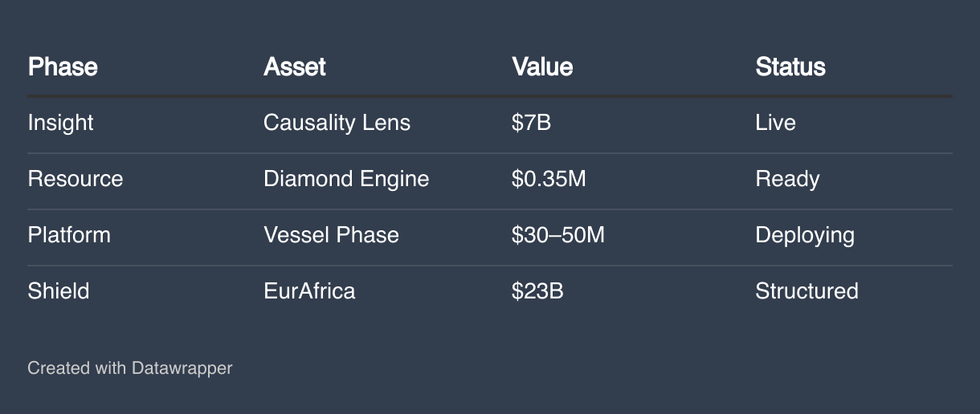This screenshot has height=414, width=980.
Task: Select the Shield phase cell
Action: 59,290
